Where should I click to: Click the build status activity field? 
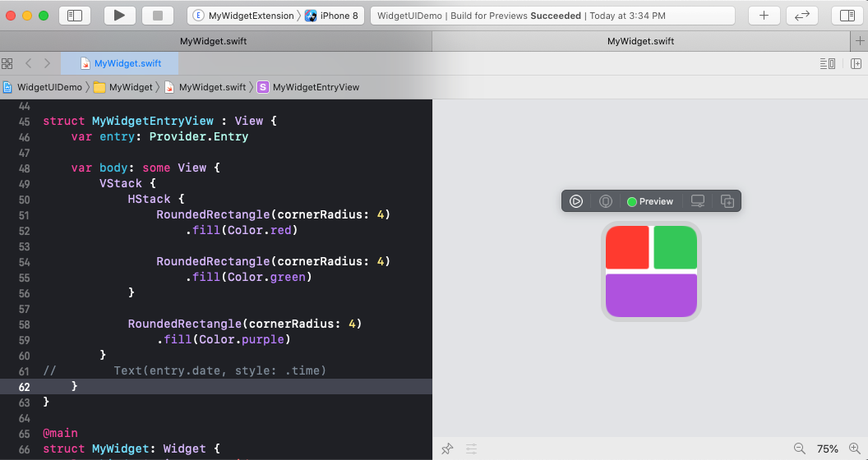tap(552, 16)
